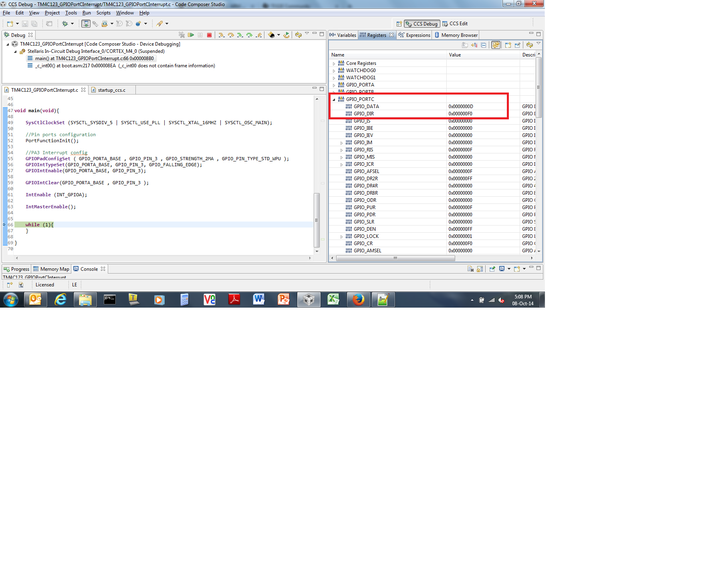This screenshot has width=718, height=588.
Task: Click Step Over in the Debug toolbar
Action: pos(231,35)
